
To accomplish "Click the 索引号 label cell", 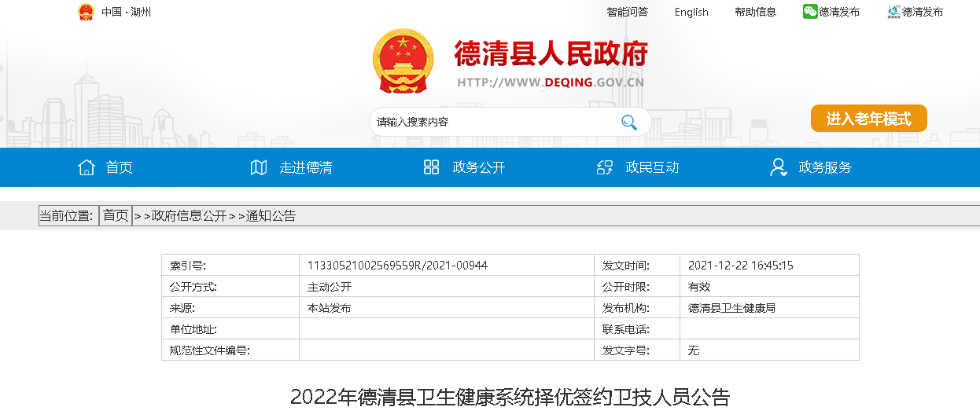I will click(230, 266).
